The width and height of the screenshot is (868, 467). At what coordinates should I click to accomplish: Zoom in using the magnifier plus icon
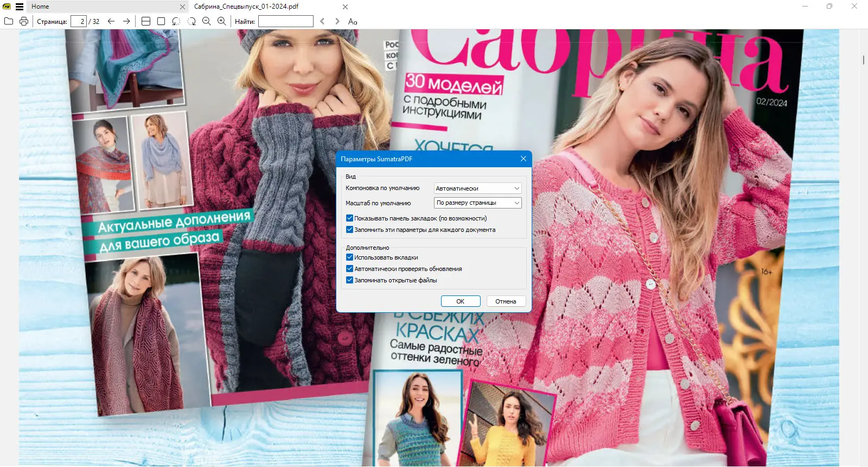tap(222, 21)
